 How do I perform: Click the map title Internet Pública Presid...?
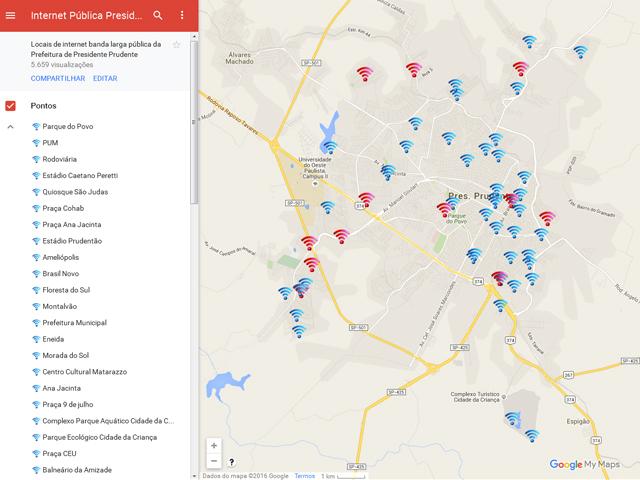[x=87, y=16]
